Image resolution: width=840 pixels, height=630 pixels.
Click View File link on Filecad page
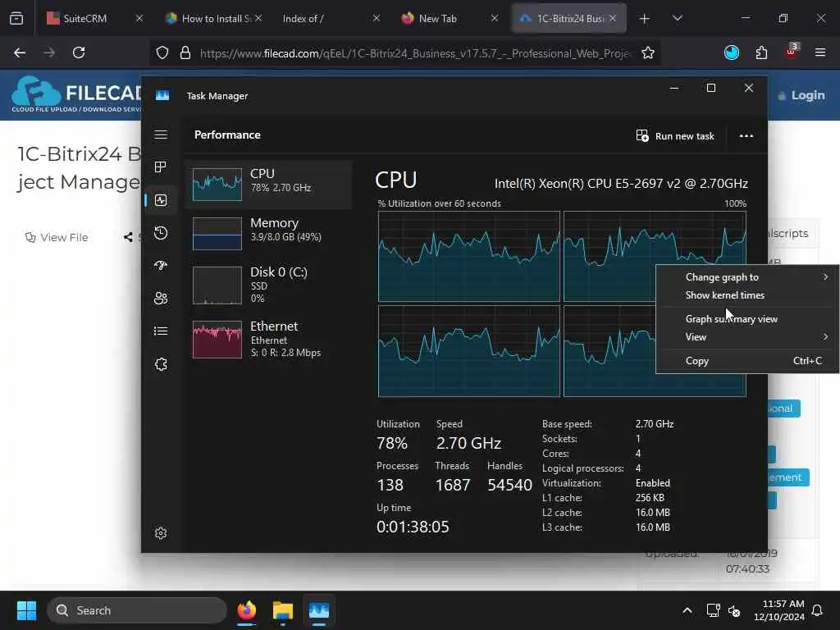pyautogui.click(x=57, y=237)
